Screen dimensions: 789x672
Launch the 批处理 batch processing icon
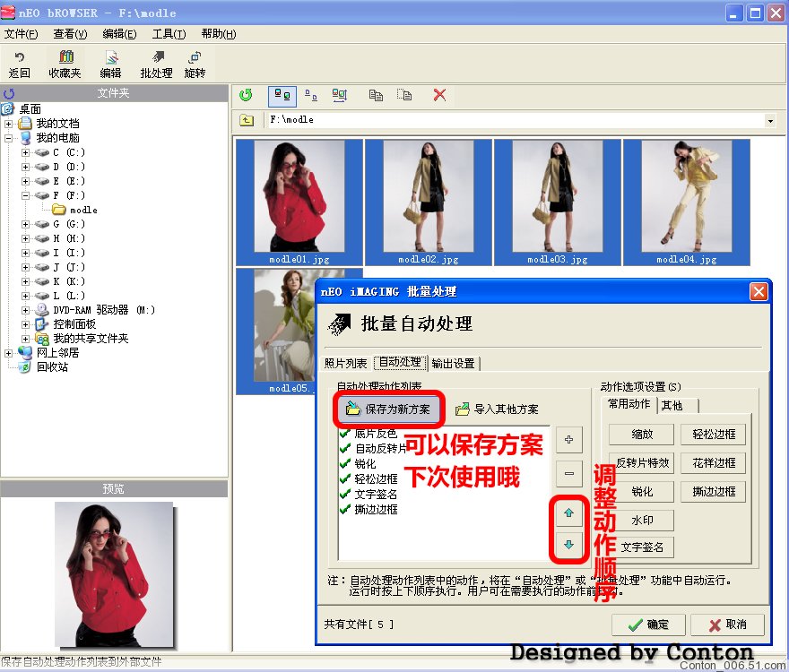(157, 65)
